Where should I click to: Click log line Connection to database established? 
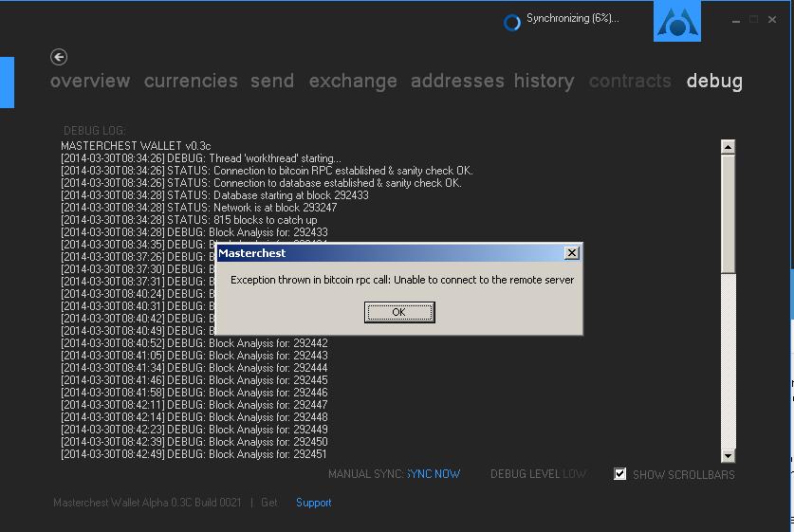pos(261,183)
